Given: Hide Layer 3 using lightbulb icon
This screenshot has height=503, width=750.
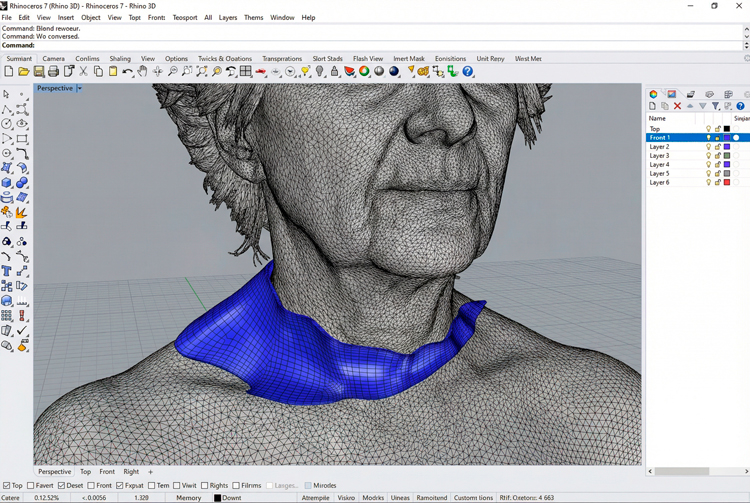Looking at the screenshot, I should click(708, 156).
